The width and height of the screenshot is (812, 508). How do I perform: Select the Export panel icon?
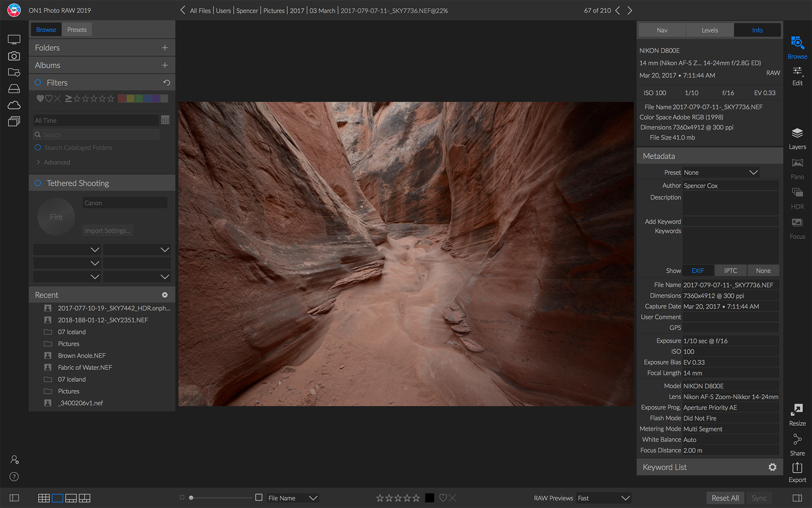pyautogui.click(x=797, y=468)
